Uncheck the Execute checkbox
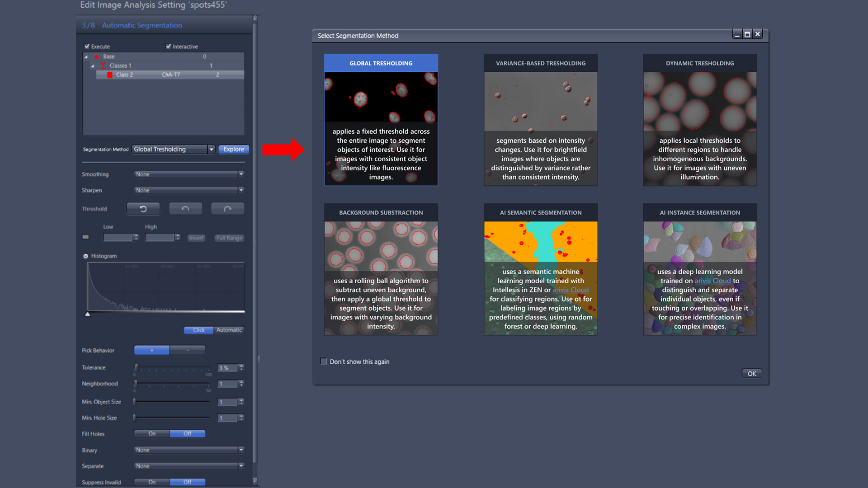 pyautogui.click(x=87, y=46)
